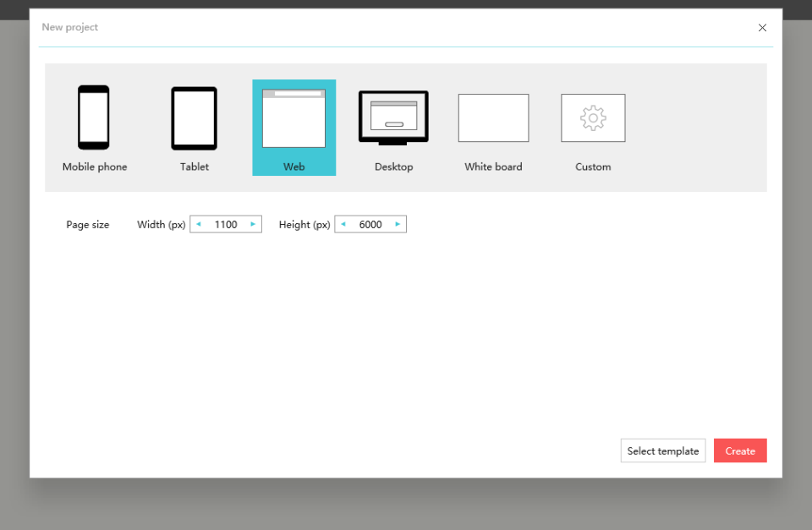812x530 pixels.
Task: Click the "Mobile phone" text label
Action: pyautogui.click(x=95, y=167)
